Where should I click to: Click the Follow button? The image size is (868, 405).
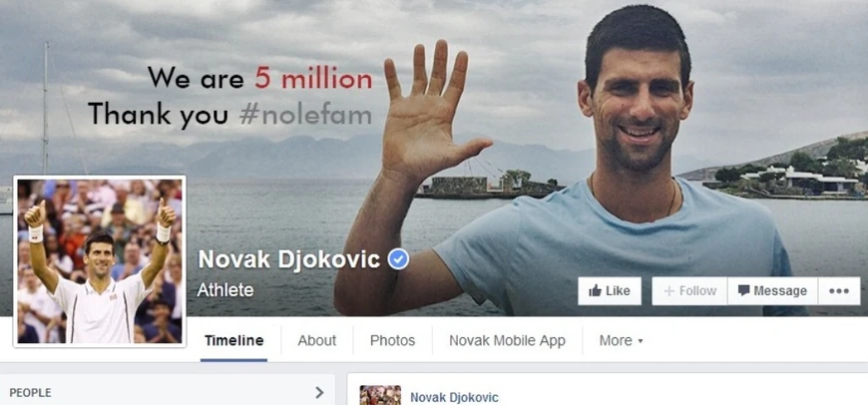point(689,291)
